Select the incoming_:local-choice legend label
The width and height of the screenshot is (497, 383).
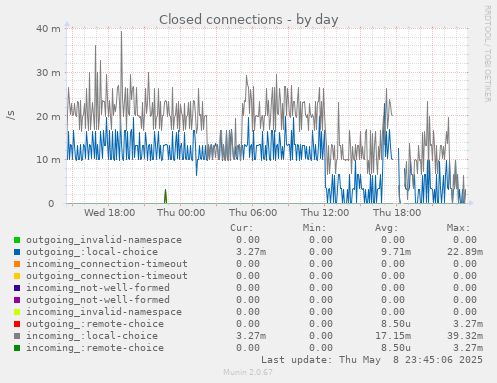pos(92,336)
